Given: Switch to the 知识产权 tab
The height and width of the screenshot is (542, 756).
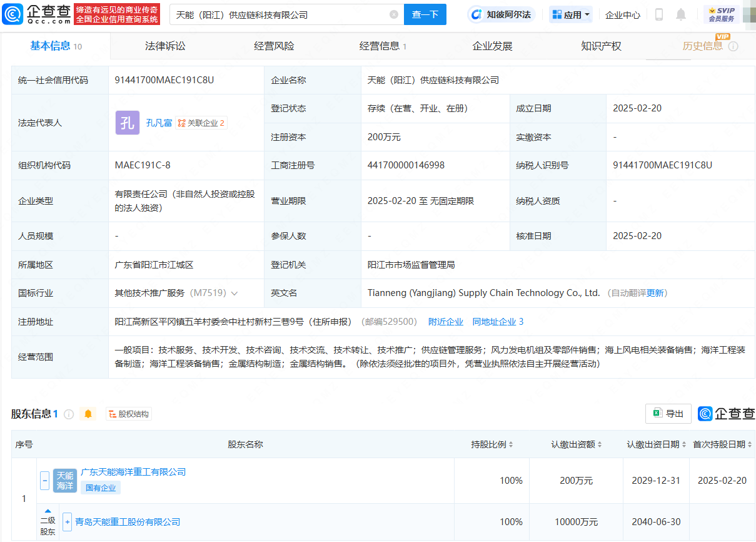Looking at the screenshot, I should pyautogui.click(x=601, y=46).
